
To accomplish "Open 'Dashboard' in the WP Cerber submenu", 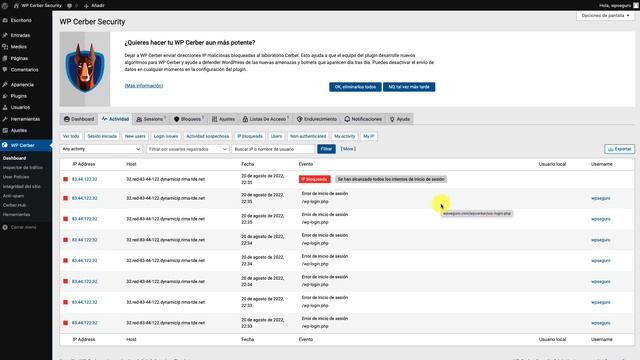I will click(14, 158).
